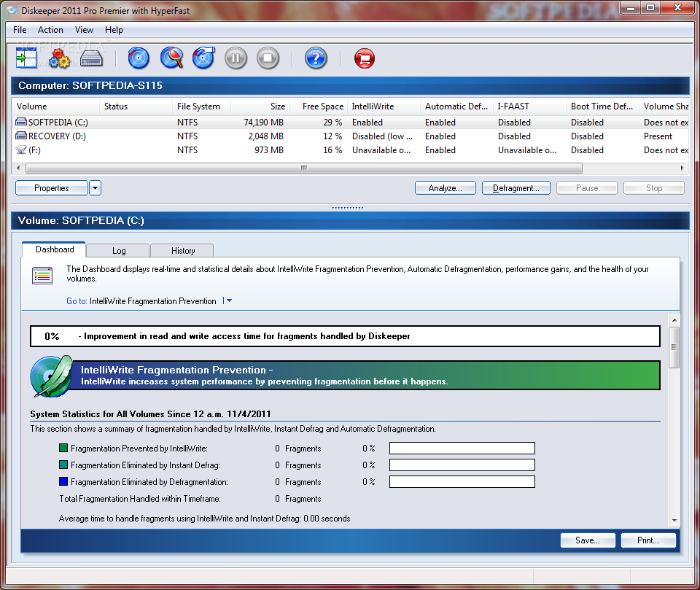Click the Save... button
This screenshot has height=590, width=700.
pos(588,540)
